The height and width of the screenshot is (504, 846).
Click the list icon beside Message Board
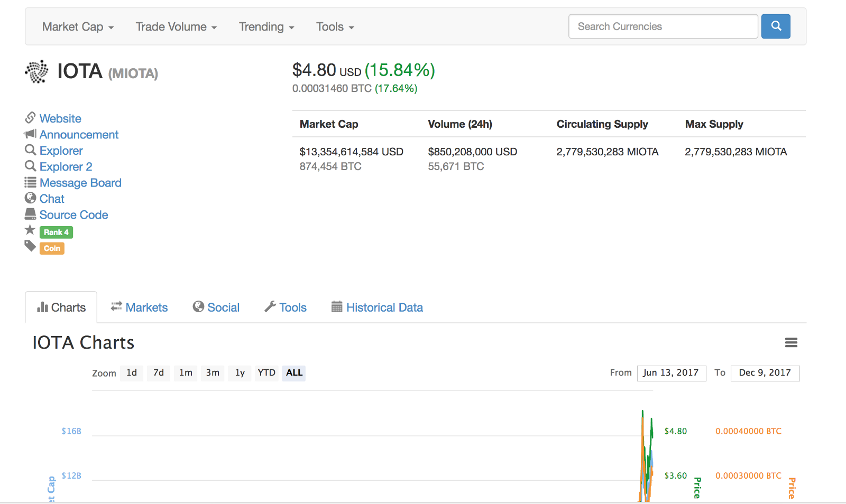tap(31, 182)
